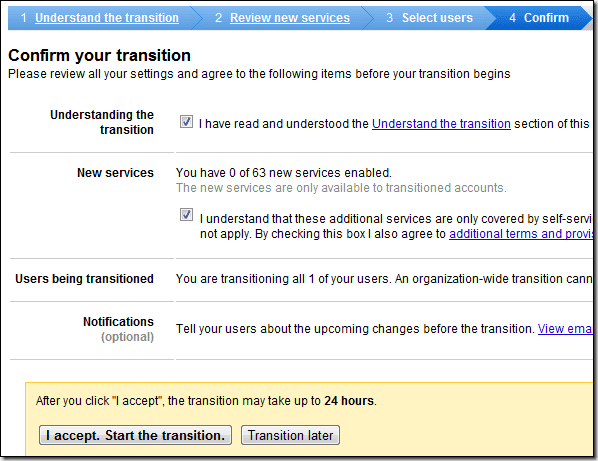Click 'Understanding the transition' row label
Screen dimensions: 598x461
click(x=102, y=122)
